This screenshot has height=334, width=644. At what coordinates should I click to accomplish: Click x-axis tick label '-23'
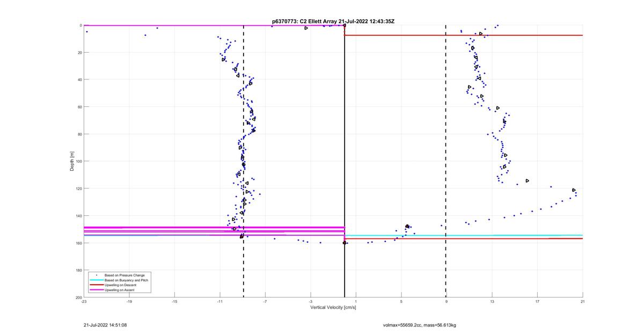[84, 302]
